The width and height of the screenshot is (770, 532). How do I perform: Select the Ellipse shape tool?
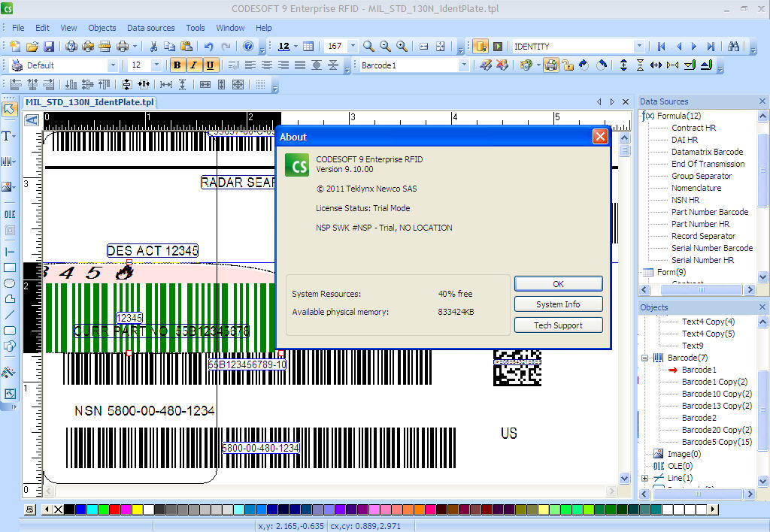point(10,283)
